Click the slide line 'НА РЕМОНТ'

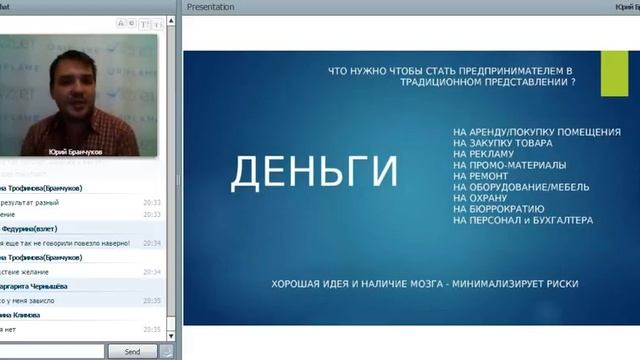click(480, 176)
